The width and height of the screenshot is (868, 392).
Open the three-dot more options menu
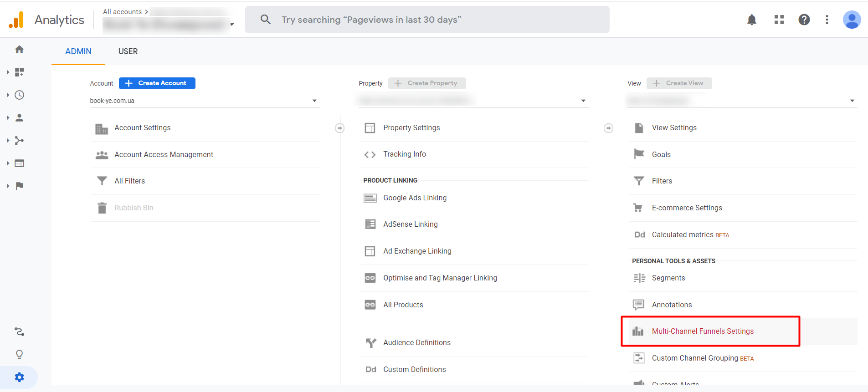(x=827, y=20)
